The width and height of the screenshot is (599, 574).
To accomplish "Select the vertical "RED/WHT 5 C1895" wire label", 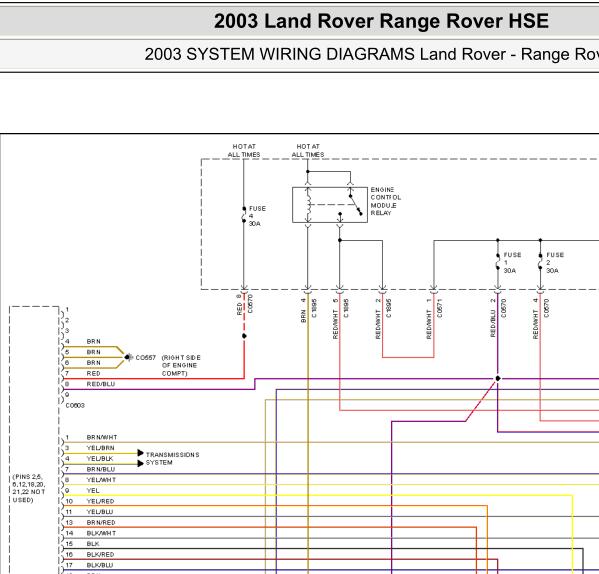I will tap(340, 319).
